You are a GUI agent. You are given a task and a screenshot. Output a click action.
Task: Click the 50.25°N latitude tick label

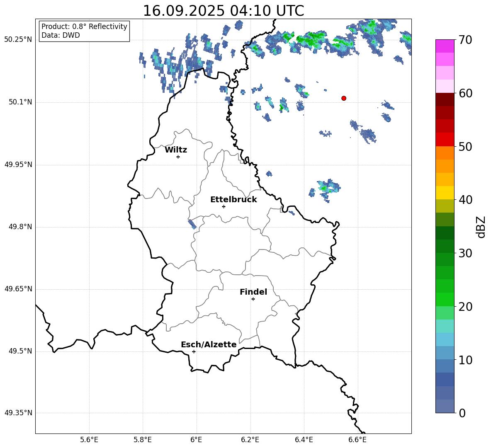coord(18,40)
